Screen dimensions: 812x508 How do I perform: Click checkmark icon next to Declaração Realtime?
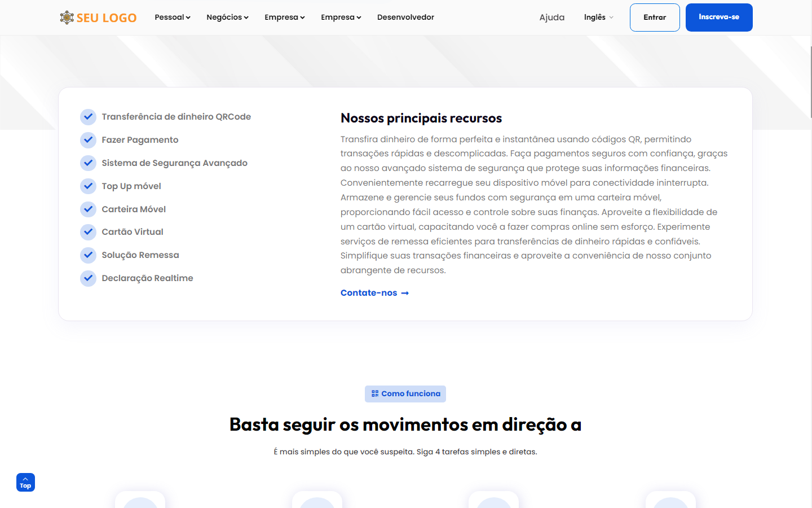coord(88,278)
